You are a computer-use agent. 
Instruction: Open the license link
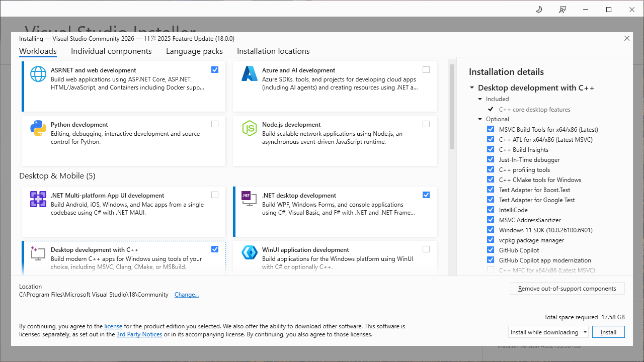pos(113,326)
